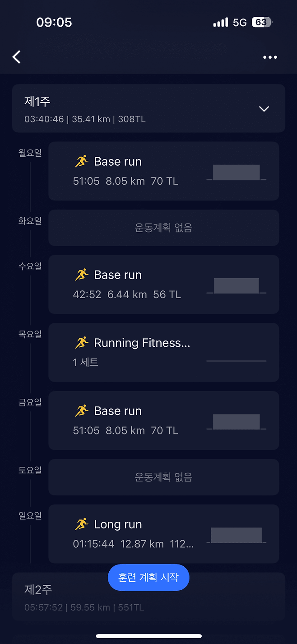Tap the 제1주 week header title
This screenshot has width=297, height=644.
(x=37, y=102)
